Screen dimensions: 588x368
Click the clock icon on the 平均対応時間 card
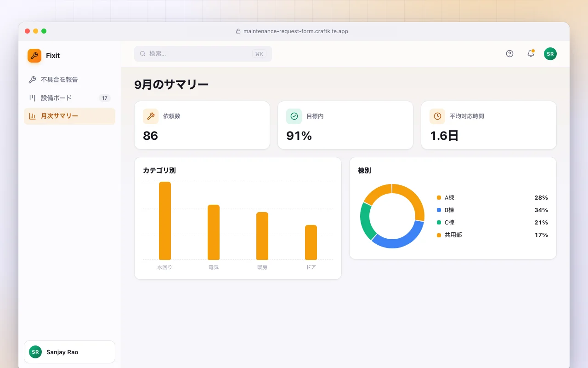pos(437,116)
